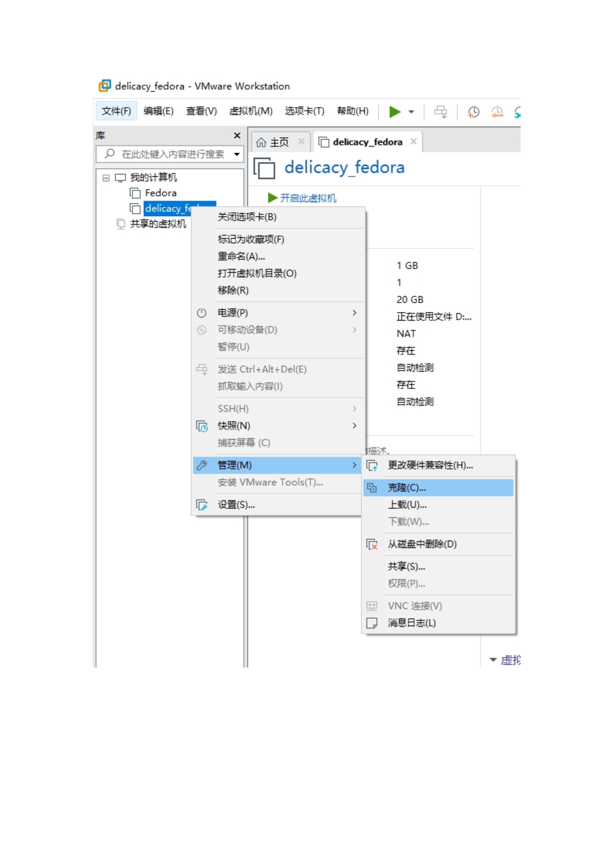Choose 关闭选项卡(B) in context menu
Image resolution: width=614 pixels, height=868 pixels.
279,217
